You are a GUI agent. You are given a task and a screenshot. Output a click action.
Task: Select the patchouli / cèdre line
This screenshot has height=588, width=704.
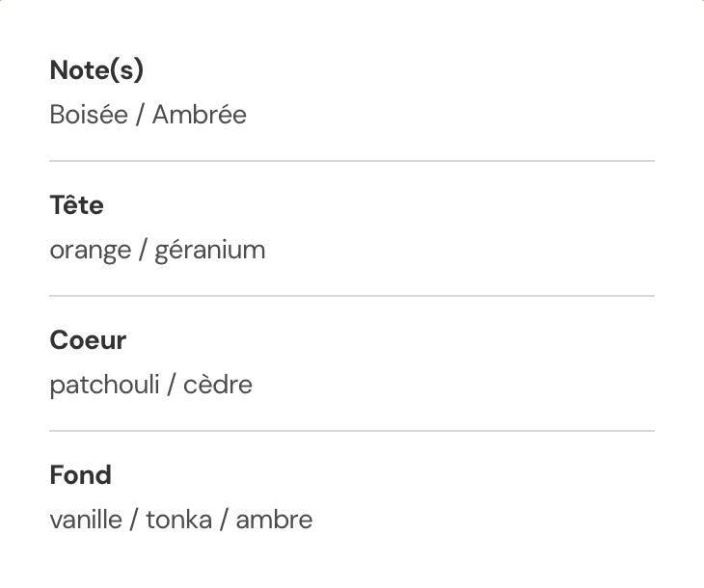(x=150, y=386)
